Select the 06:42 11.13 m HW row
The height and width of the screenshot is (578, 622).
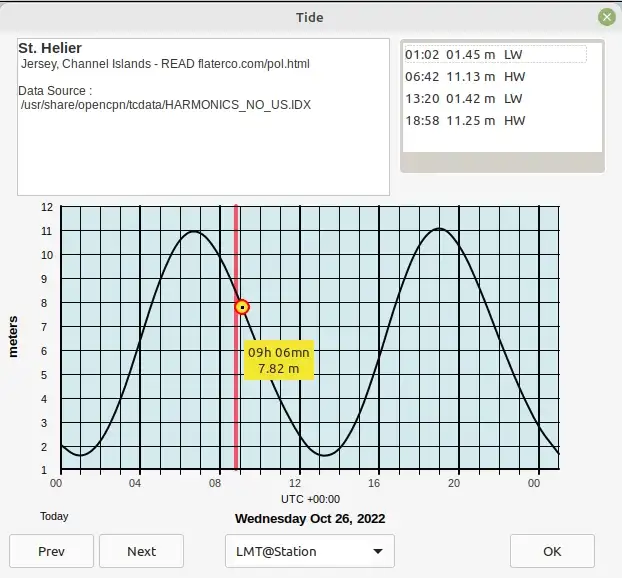pos(495,77)
